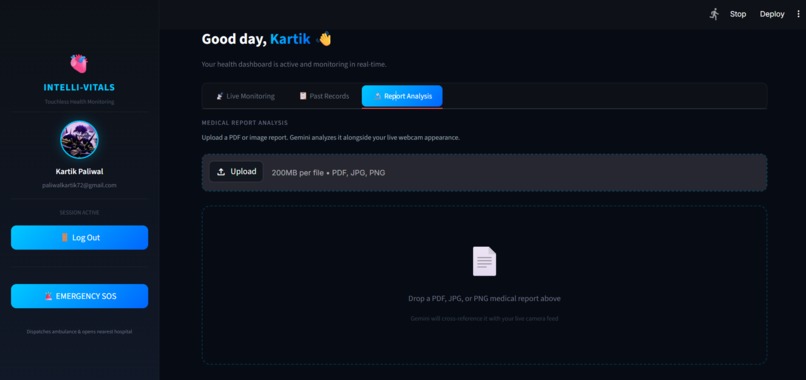
Task: Click the 'SESSION ACTIVE' label
Action: click(79, 212)
